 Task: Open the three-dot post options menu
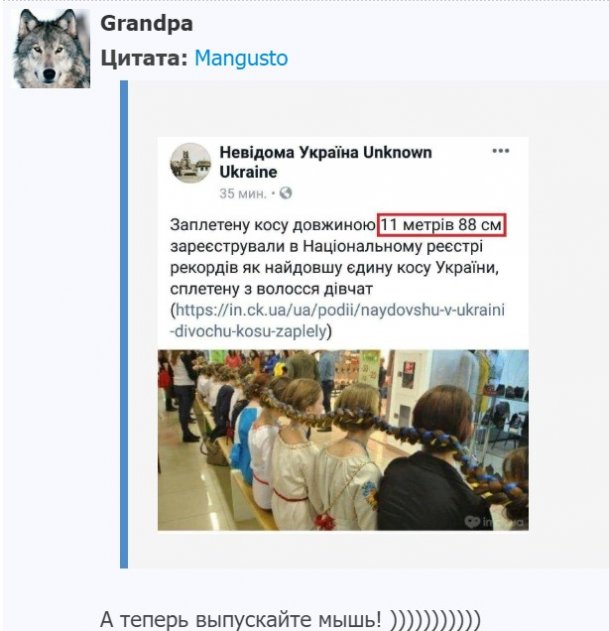[501, 151]
